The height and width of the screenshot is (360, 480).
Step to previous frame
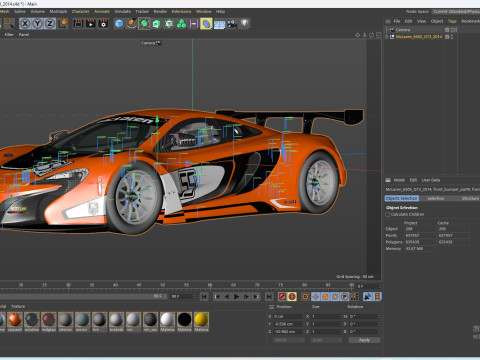227,296
